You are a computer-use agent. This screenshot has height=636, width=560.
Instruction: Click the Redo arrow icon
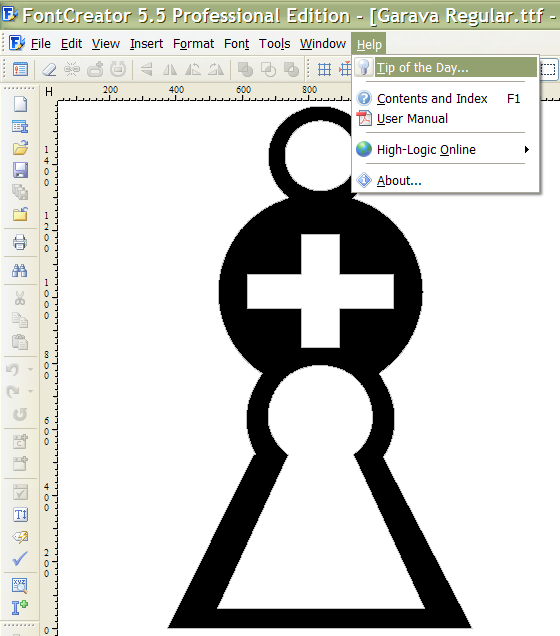(x=13, y=391)
